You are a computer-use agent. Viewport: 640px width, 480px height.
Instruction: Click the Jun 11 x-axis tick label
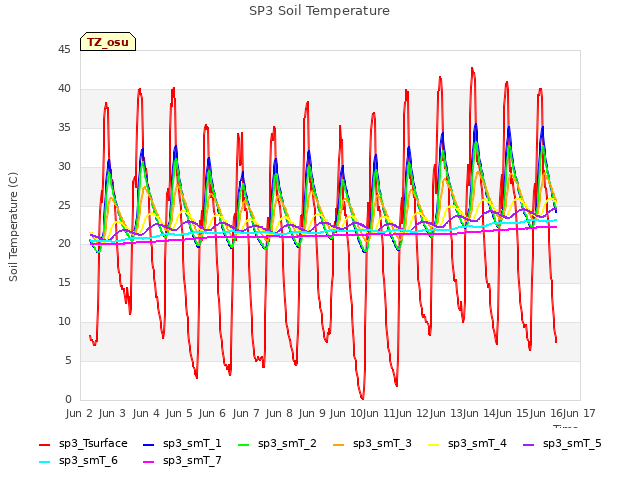(379, 413)
